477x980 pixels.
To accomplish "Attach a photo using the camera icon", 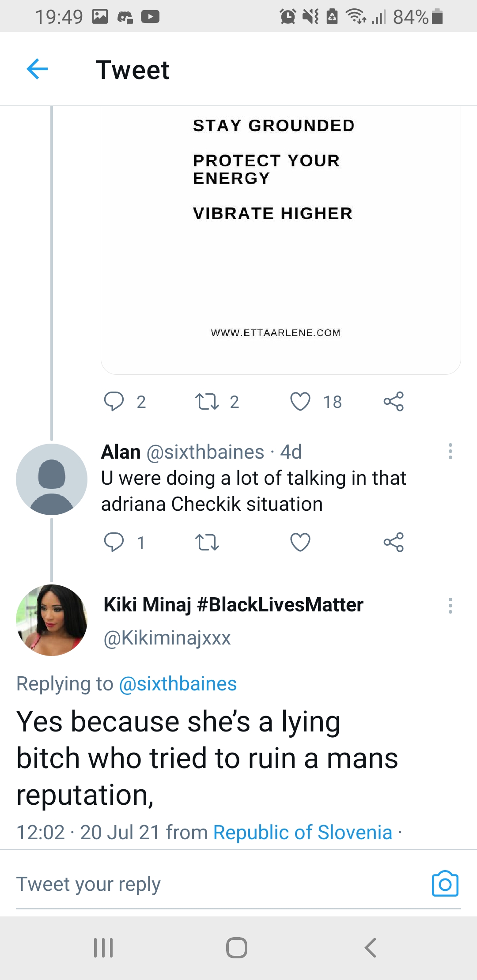I will 445,884.
